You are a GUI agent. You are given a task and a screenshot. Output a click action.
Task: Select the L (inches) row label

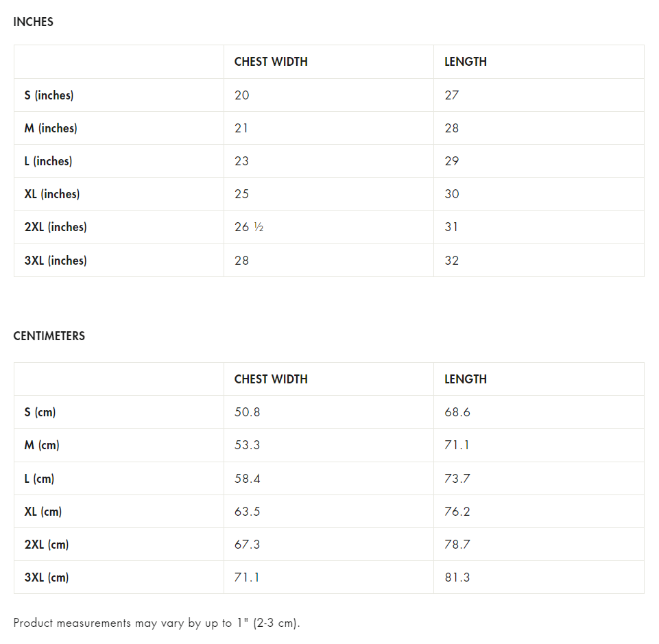(48, 161)
